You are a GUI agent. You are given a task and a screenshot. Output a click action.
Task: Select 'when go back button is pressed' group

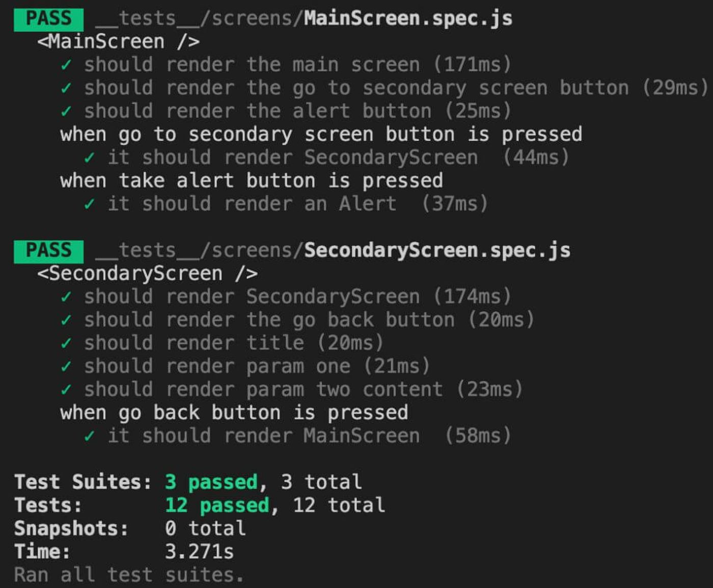234,413
